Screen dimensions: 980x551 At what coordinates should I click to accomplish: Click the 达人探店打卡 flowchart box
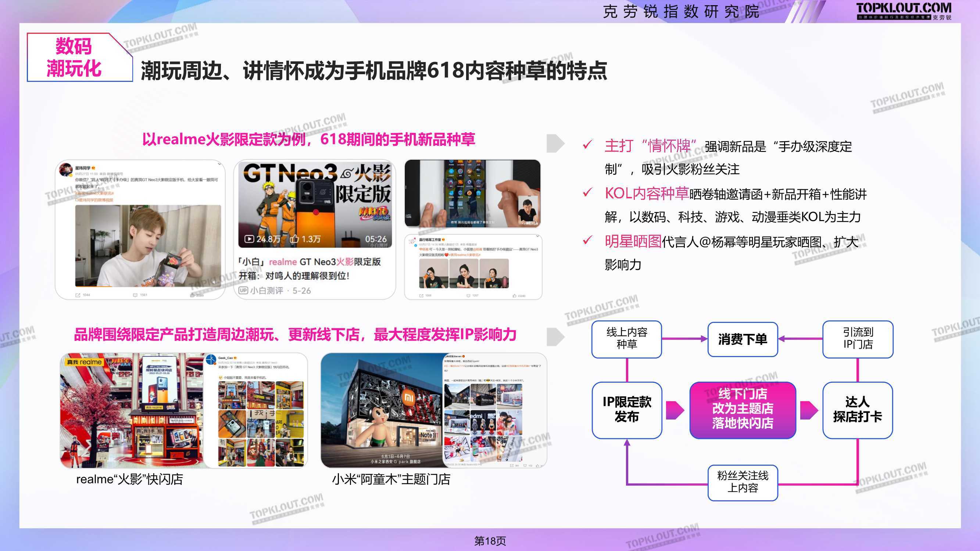coord(858,410)
